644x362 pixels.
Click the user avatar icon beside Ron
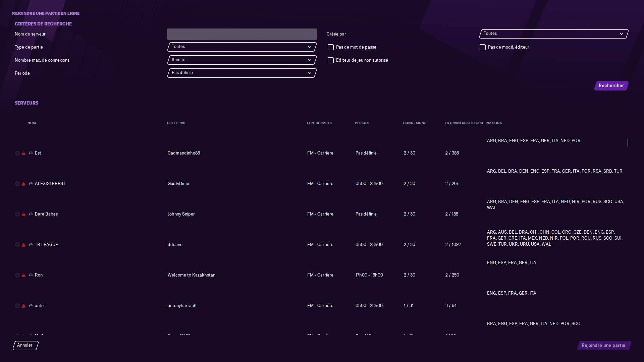31,275
